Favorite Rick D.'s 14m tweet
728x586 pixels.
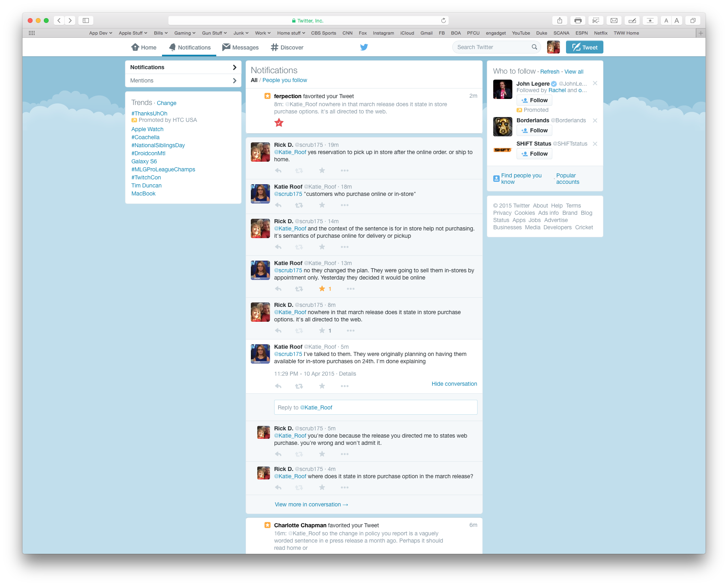[322, 247]
